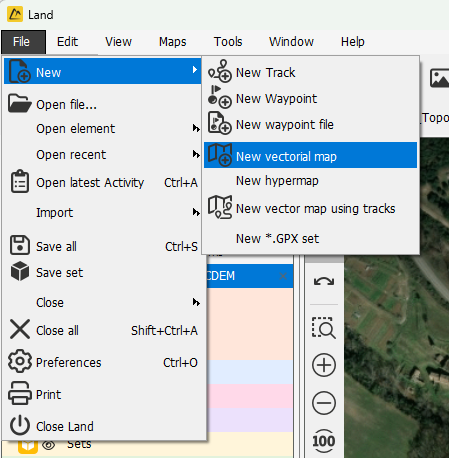Toggle the eye visibility icon beside Sets
Viewport: 449px width, 458px height.
tap(49, 445)
